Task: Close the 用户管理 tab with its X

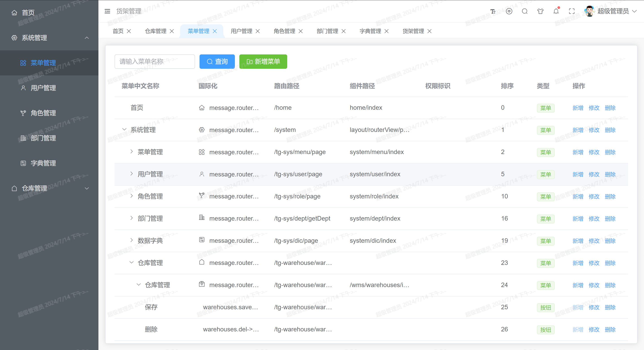Action: 258,31
